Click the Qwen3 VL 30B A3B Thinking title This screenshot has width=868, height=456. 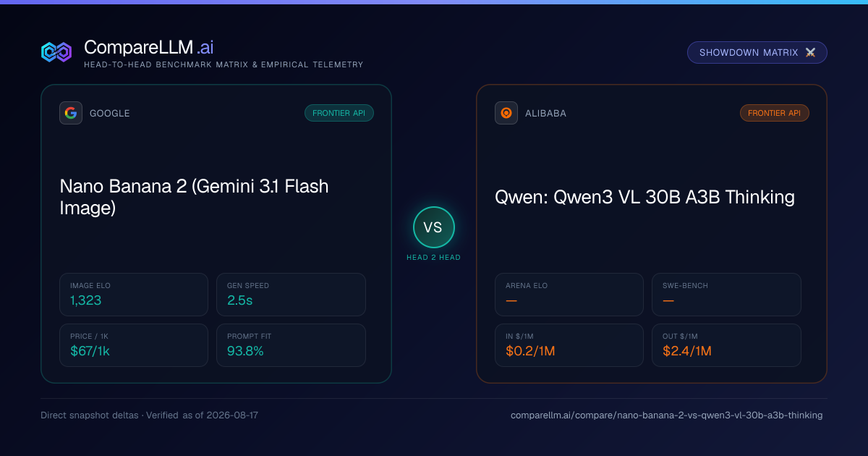(644, 197)
